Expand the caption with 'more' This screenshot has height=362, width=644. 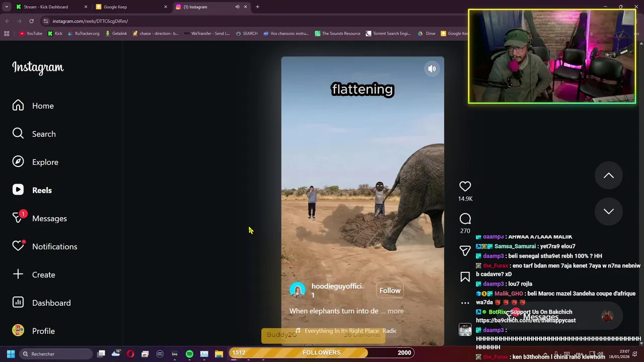tap(395, 311)
